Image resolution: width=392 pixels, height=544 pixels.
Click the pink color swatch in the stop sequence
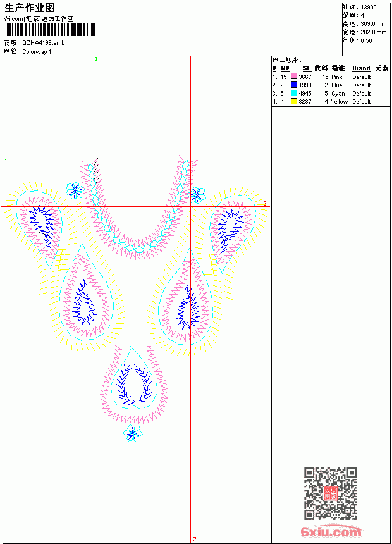coord(294,77)
